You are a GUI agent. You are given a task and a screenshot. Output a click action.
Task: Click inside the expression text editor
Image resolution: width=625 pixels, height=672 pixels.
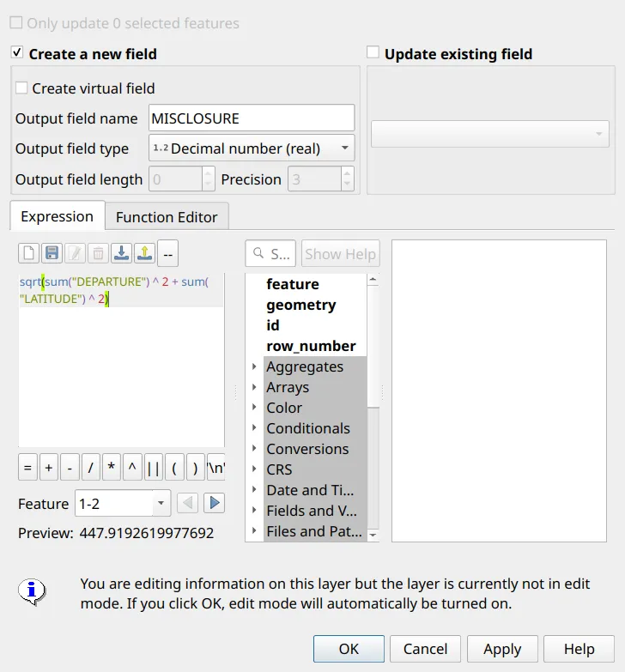point(121,360)
